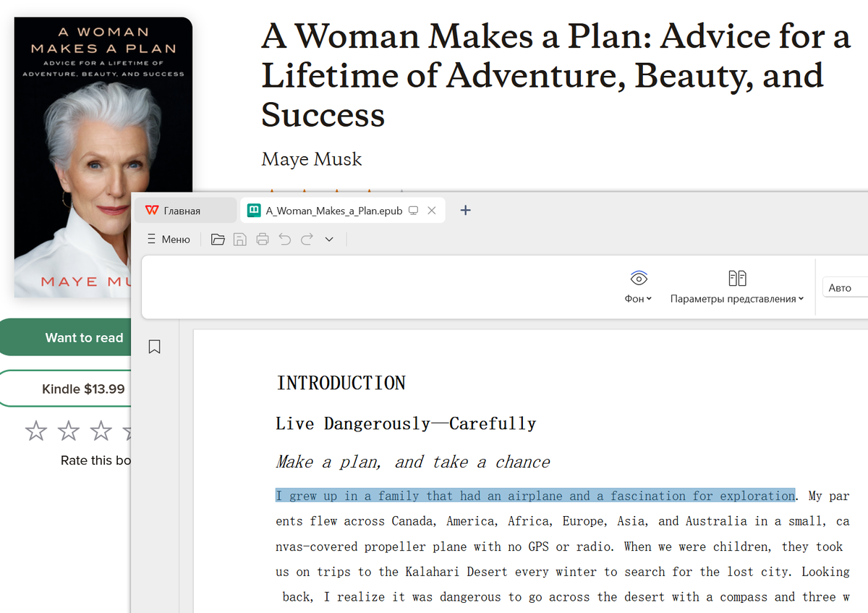
Task: Expand the quick access toolbar chevron
Action: [329, 239]
